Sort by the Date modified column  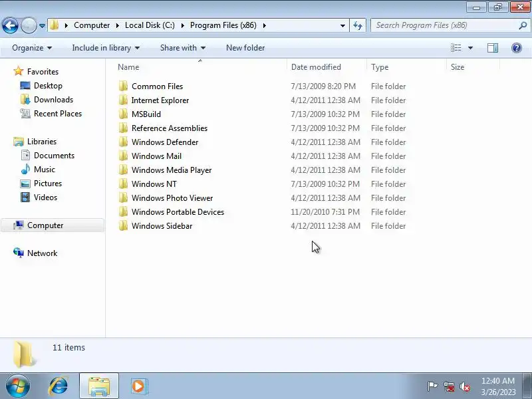pyautogui.click(x=327, y=67)
